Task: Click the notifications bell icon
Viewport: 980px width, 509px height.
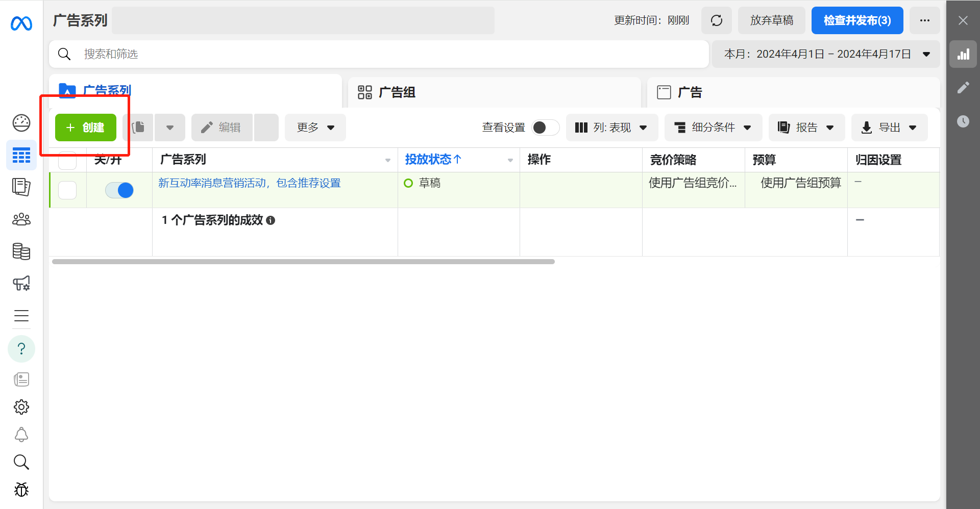Action: (21, 435)
